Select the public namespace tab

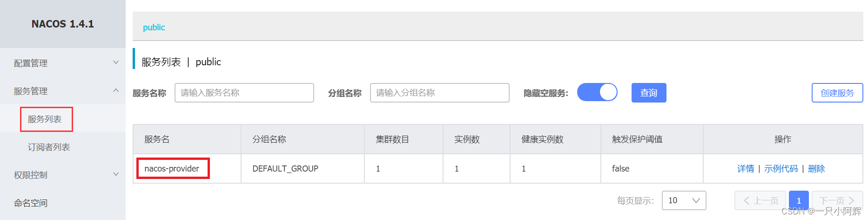pyautogui.click(x=154, y=27)
